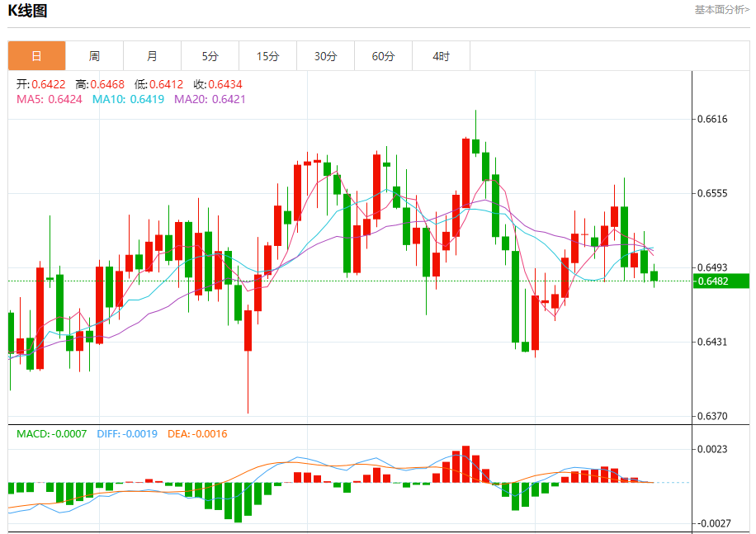This screenshot has width=756, height=534.
Task: Click the 低:0.6412 low price value
Action: 158,84
